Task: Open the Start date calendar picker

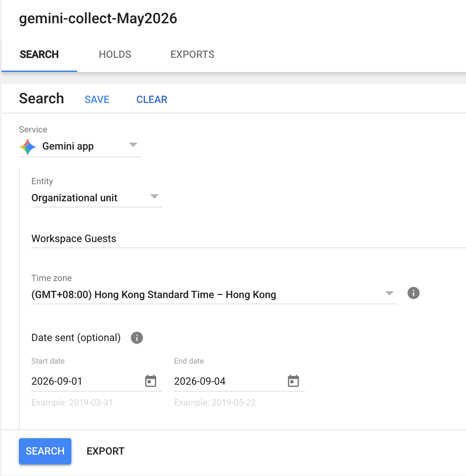Action: [x=151, y=381]
